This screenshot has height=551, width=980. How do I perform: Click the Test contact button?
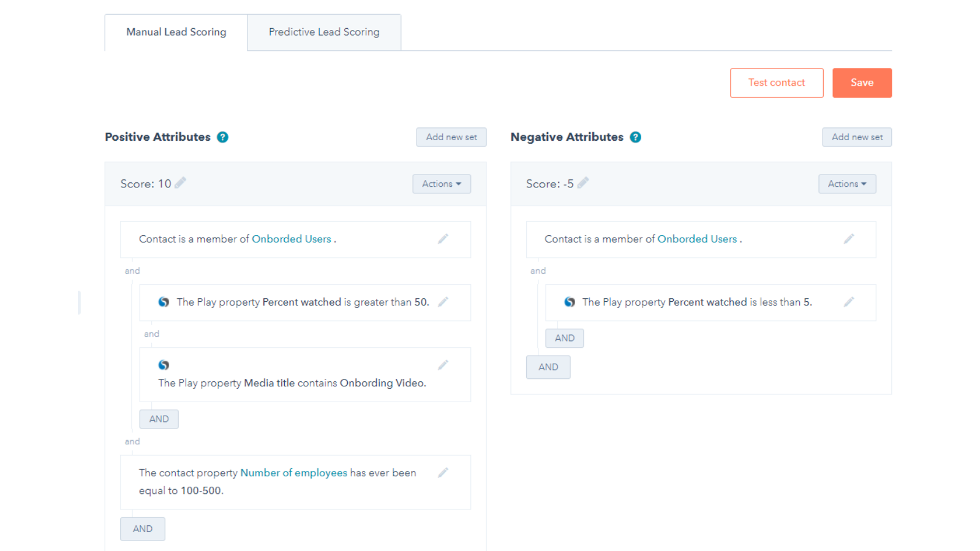pyautogui.click(x=776, y=83)
